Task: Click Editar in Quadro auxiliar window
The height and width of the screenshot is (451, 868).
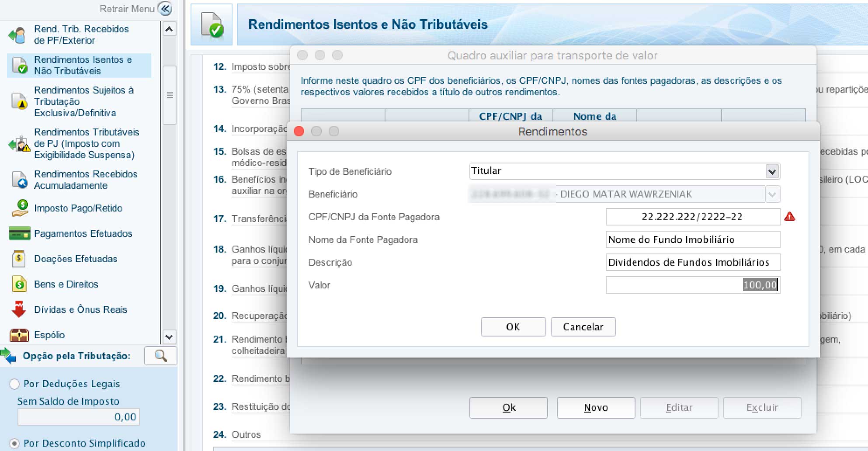Action: [679, 407]
